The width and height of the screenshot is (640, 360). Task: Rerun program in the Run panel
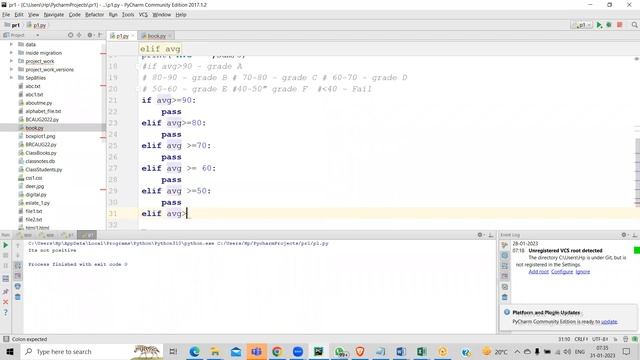coord(6,245)
